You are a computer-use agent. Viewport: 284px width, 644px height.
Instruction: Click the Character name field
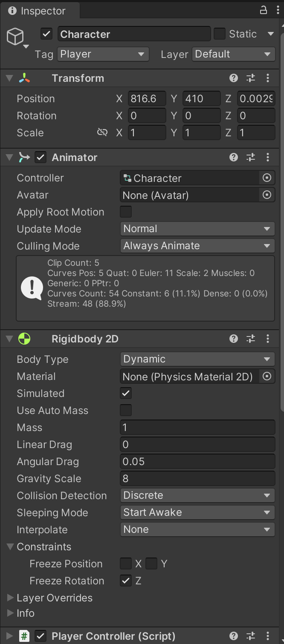[134, 34]
